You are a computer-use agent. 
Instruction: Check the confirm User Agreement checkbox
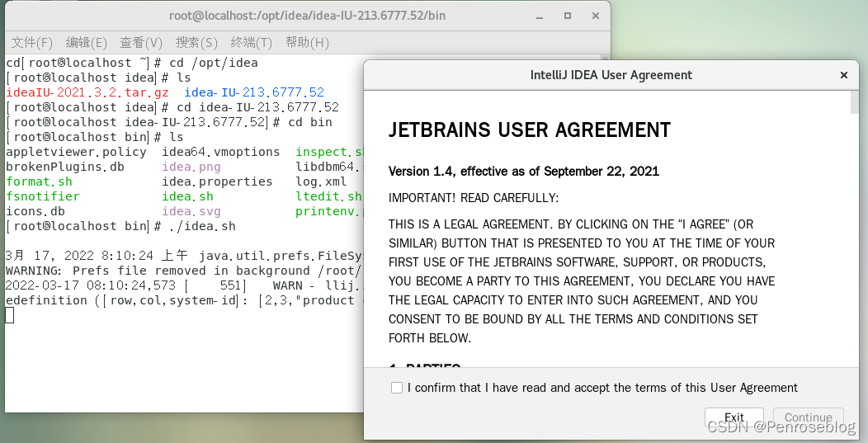(x=397, y=388)
